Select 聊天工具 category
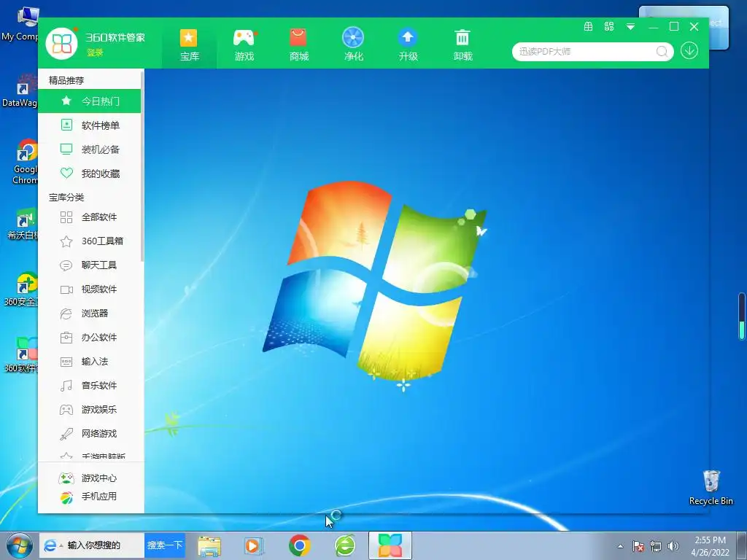This screenshot has height=560, width=747. [x=89, y=265]
